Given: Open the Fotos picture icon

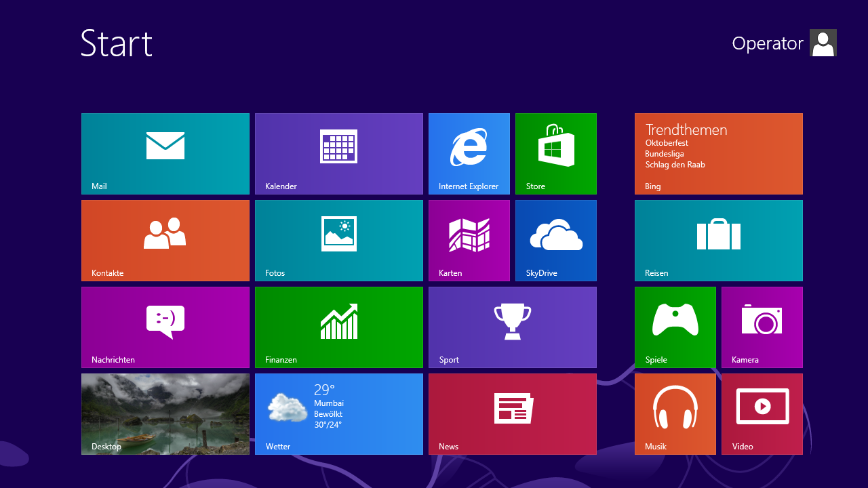Looking at the screenshot, I should (x=339, y=234).
